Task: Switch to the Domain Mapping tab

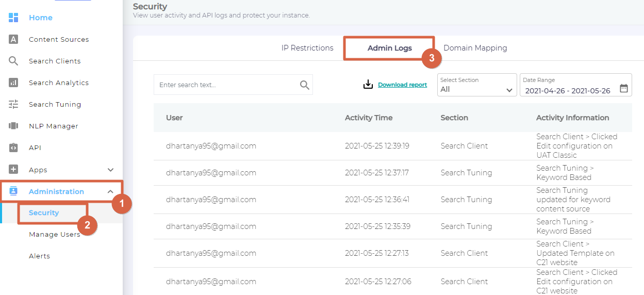Action: click(475, 48)
